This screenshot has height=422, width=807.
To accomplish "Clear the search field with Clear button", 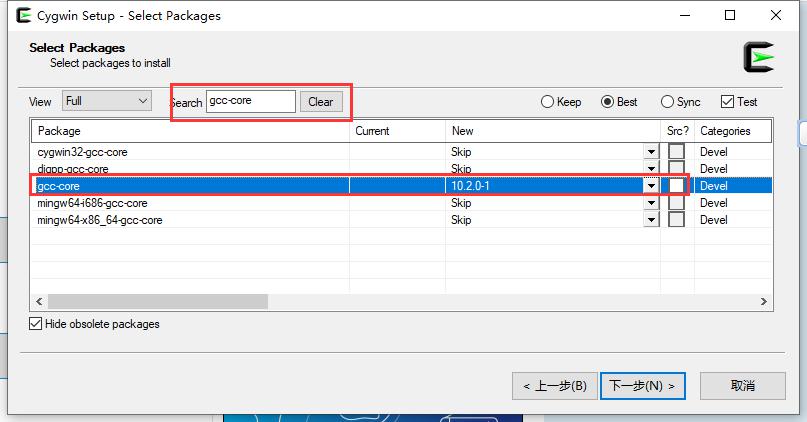I will pyautogui.click(x=321, y=102).
